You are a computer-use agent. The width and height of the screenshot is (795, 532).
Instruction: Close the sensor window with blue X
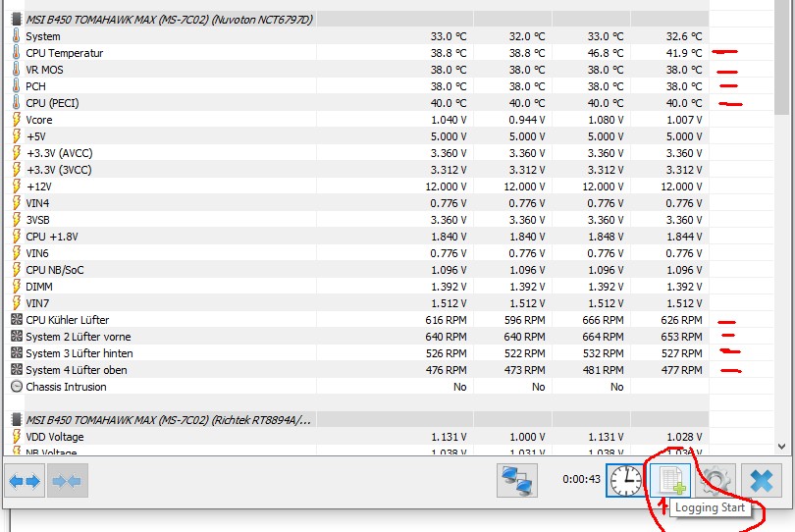pos(761,481)
